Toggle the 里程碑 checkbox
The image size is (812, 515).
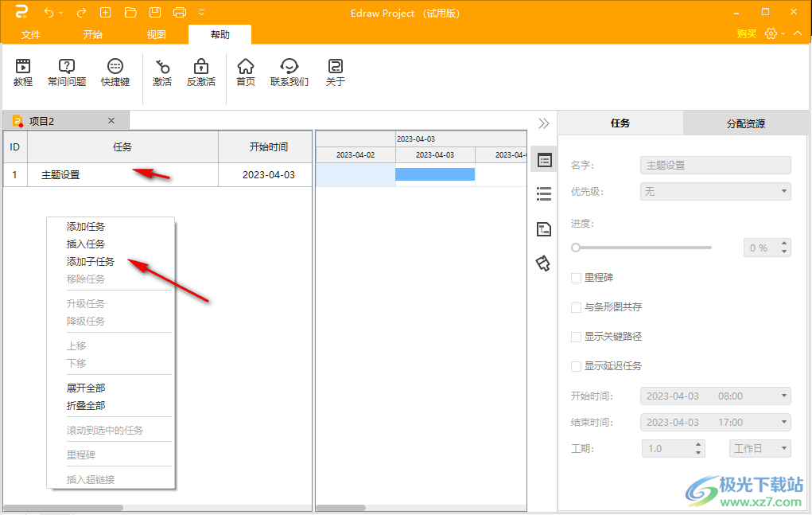[x=576, y=279]
